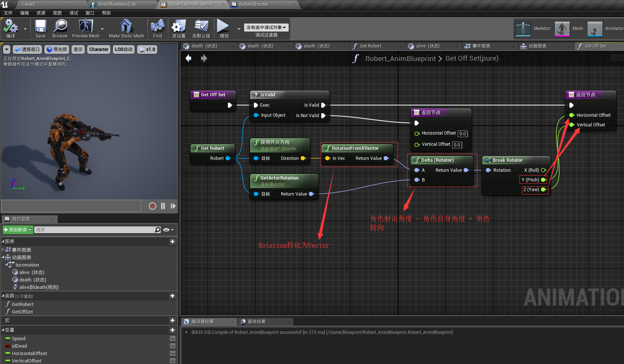
Task: Click the Browse magnifier icon
Action: tap(60, 29)
